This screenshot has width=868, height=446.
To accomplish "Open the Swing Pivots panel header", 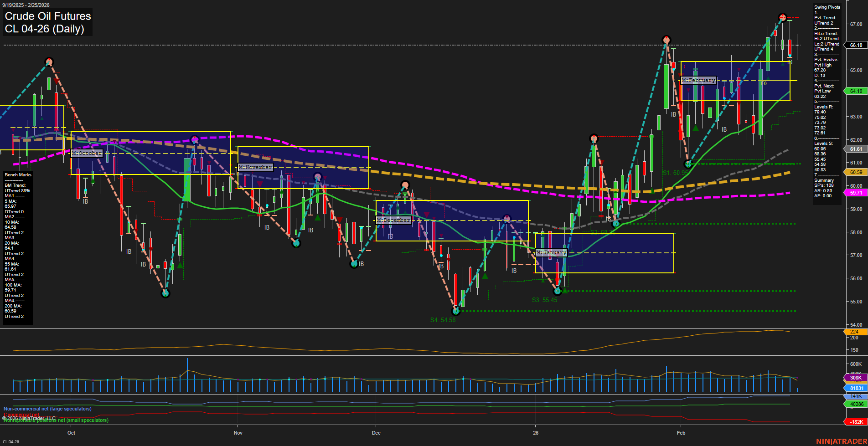I will coord(827,7).
